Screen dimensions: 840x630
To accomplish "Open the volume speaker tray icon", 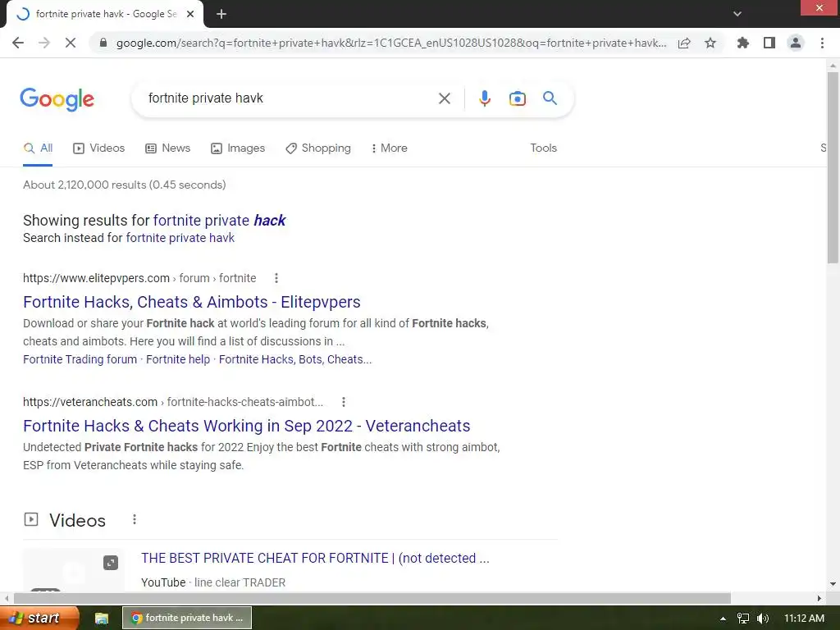I will coord(763,619).
